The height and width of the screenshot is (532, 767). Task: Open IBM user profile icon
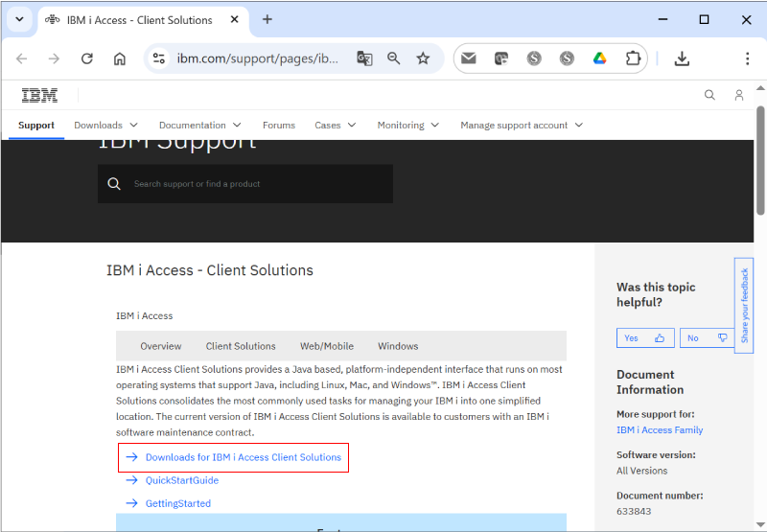[x=739, y=95]
